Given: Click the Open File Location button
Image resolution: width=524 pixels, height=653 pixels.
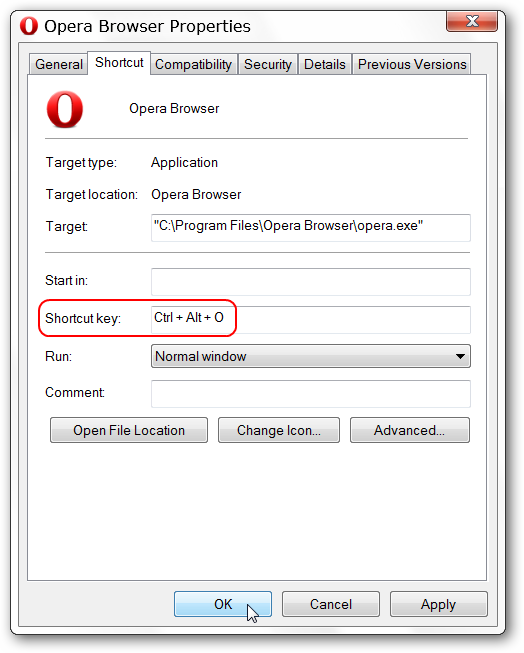Looking at the screenshot, I should (129, 430).
